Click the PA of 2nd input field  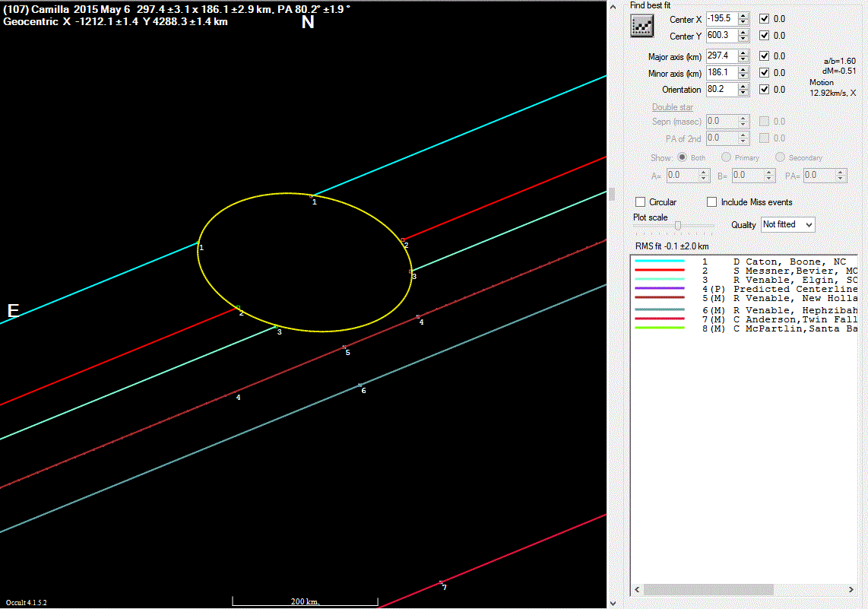click(722, 138)
